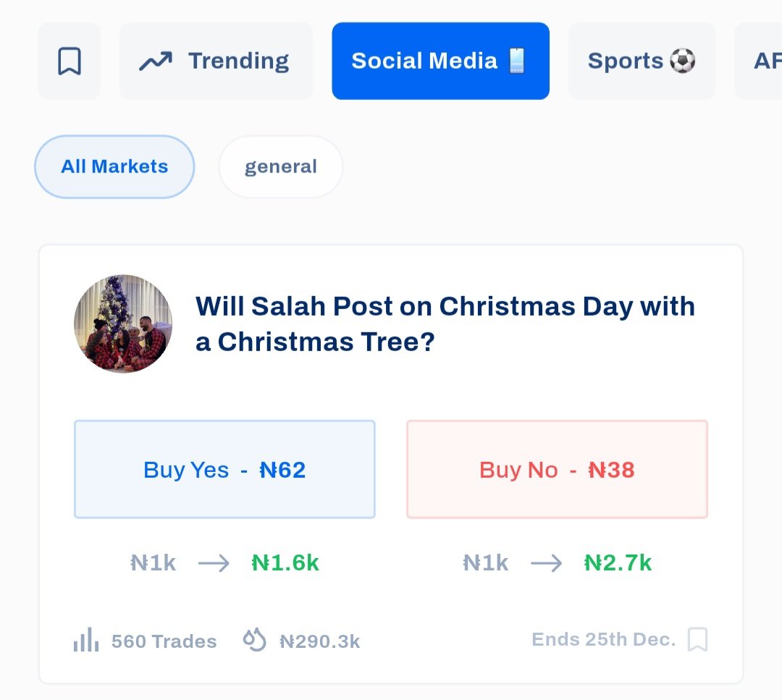Click the soccer ball icon in Sports
Image resolution: width=782 pixels, height=700 pixels.
point(682,61)
